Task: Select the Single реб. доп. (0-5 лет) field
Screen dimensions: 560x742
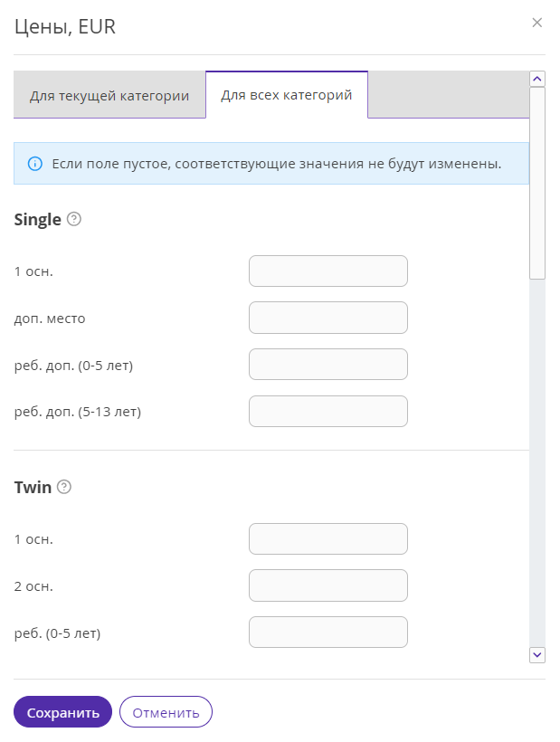Action: [328, 365]
